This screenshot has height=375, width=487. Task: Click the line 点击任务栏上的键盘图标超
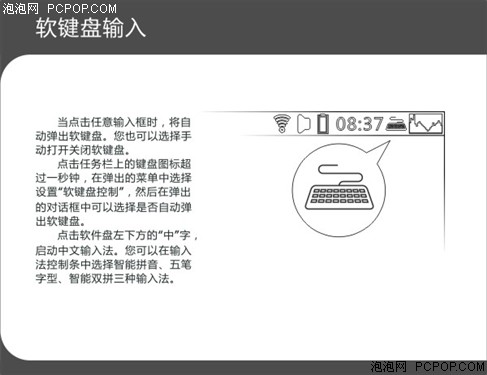(x=124, y=164)
